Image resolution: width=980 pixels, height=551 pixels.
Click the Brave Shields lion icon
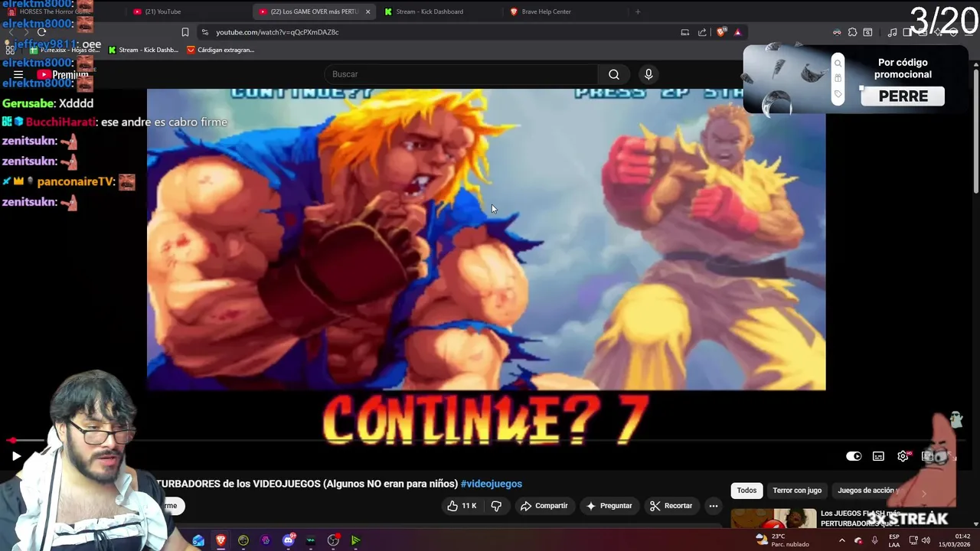tap(720, 32)
